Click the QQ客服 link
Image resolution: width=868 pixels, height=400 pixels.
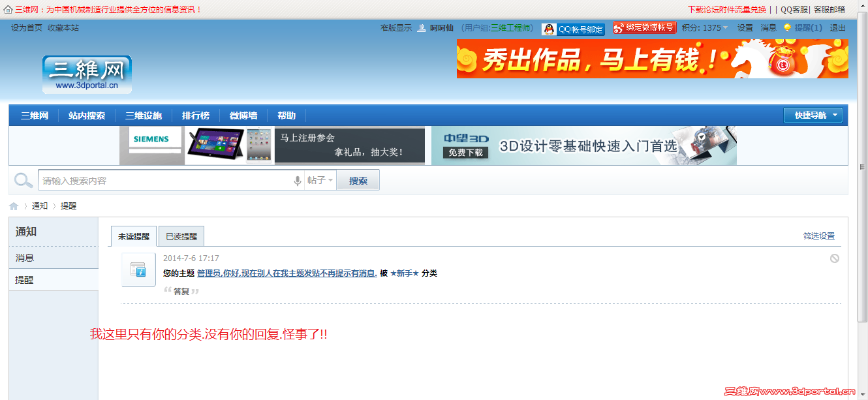(794, 10)
